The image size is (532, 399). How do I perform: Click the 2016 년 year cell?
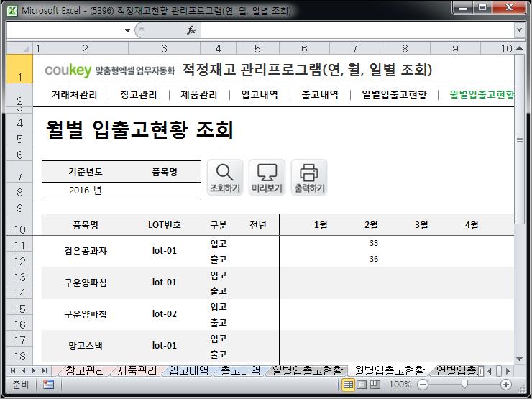(85, 191)
